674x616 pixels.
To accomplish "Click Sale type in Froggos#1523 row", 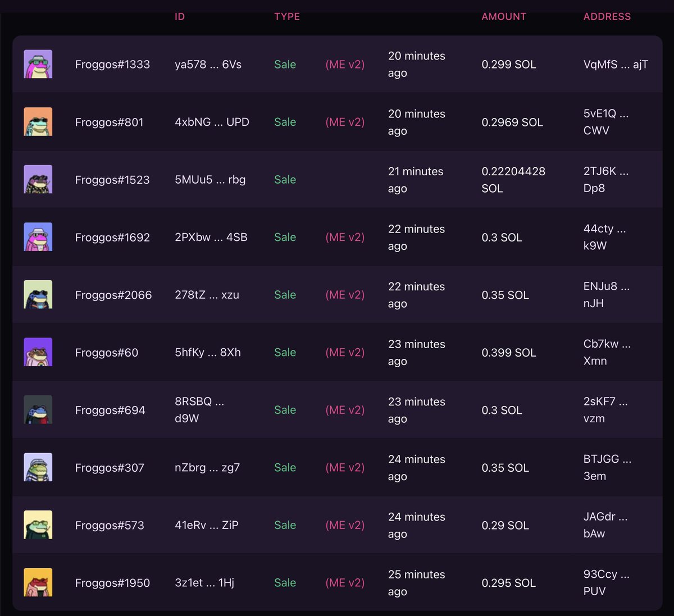I will (x=285, y=180).
